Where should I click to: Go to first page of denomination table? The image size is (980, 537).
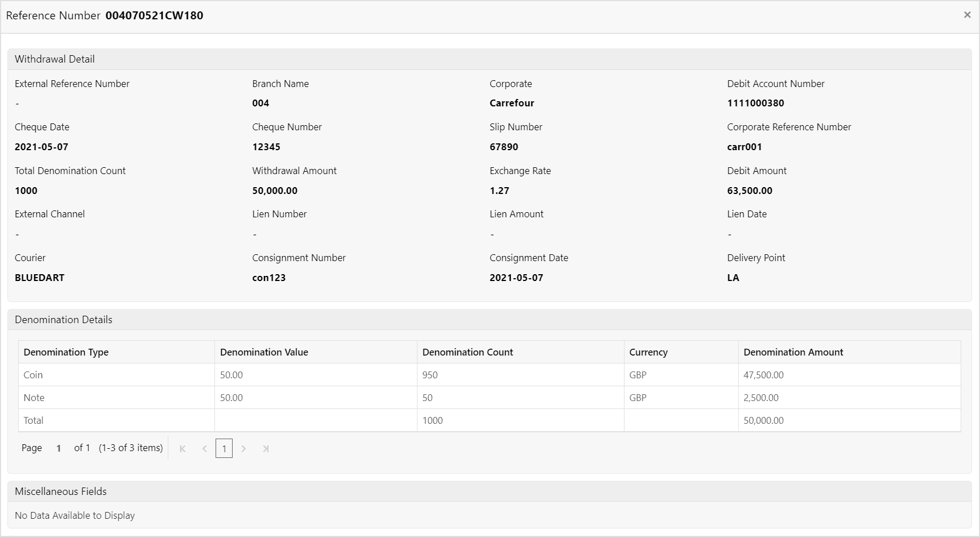pos(183,449)
